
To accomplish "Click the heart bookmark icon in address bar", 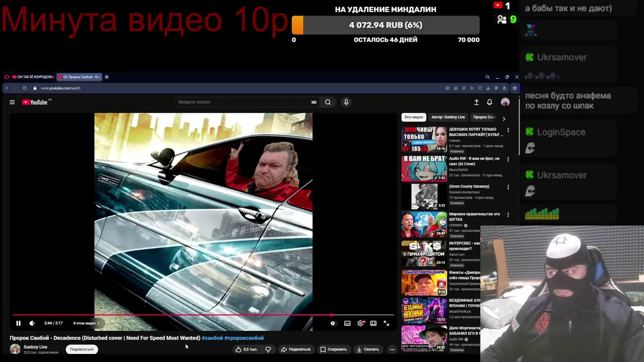I will [x=480, y=88].
